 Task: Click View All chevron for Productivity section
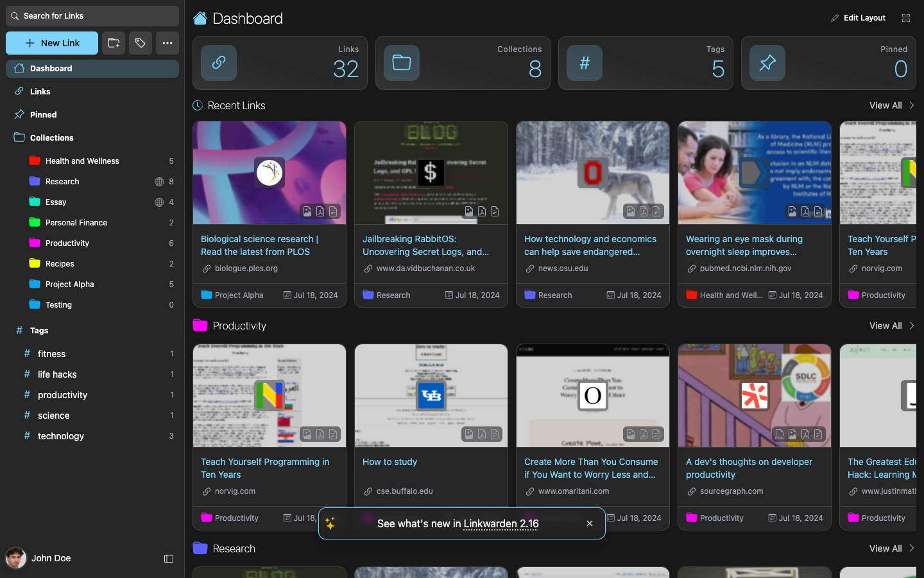click(911, 326)
